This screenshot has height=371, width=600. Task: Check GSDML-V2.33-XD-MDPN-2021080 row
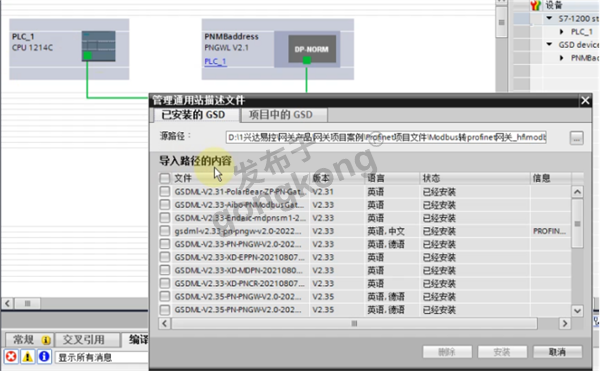click(x=165, y=270)
